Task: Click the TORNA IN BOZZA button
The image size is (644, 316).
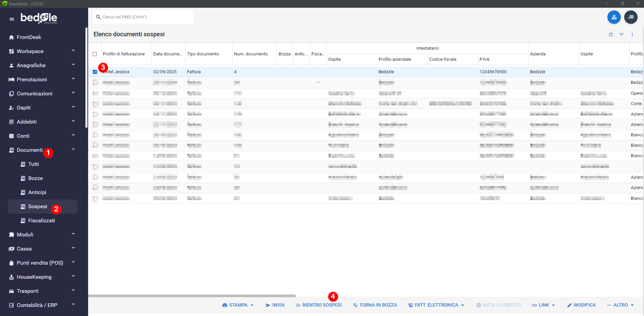Action: click(375, 305)
